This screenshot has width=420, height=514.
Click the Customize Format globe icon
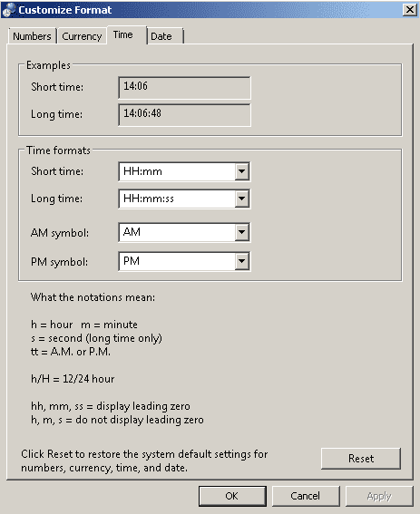8,9
